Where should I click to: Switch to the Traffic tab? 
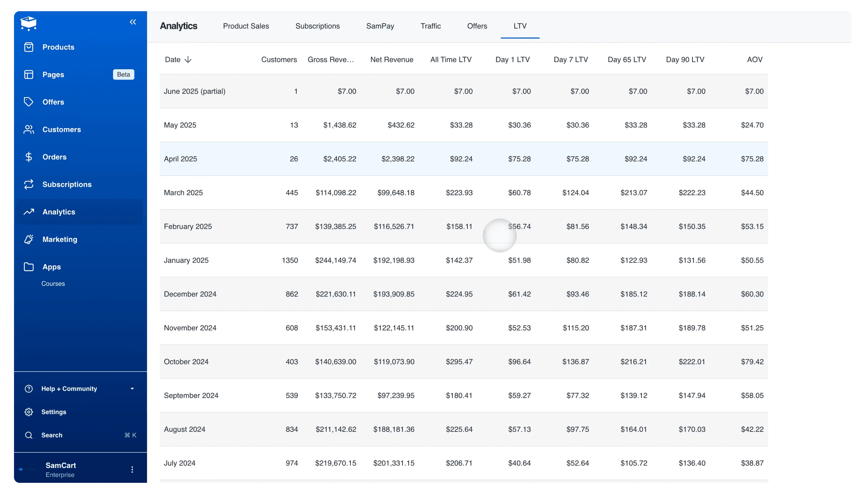(430, 26)
